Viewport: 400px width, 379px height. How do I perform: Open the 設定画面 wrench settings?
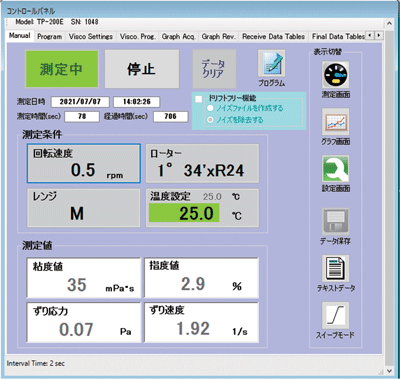336,169
